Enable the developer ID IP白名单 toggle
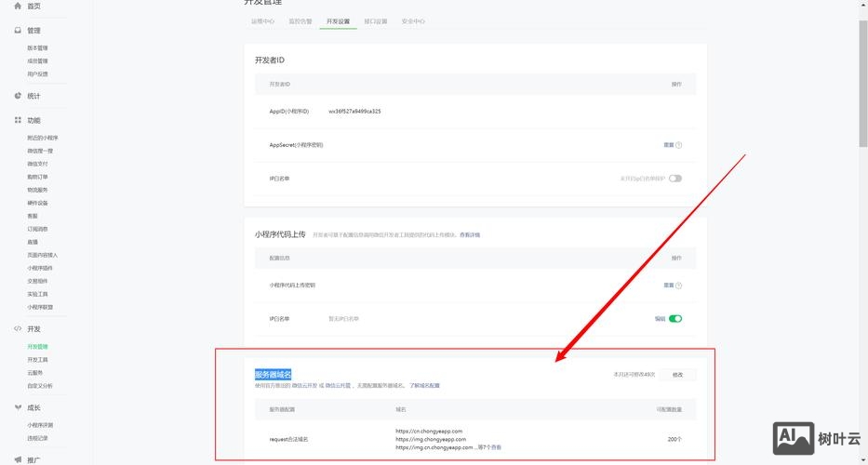Screen dimensions: 868x465 [674, 179]
